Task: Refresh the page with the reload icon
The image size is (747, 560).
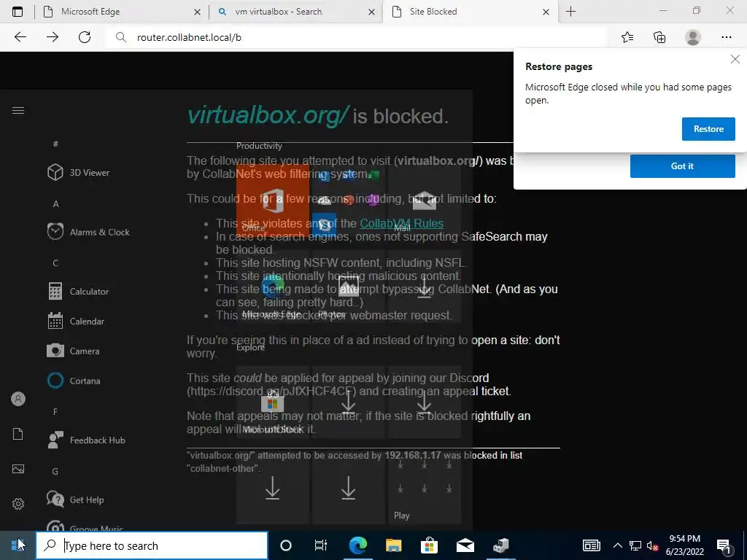Action: (85, 37)
